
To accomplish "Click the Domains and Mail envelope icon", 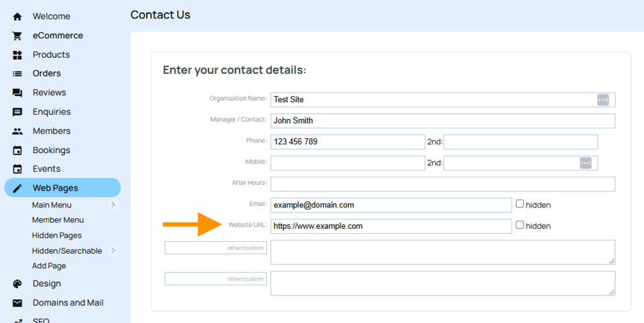I will [17, 303].
